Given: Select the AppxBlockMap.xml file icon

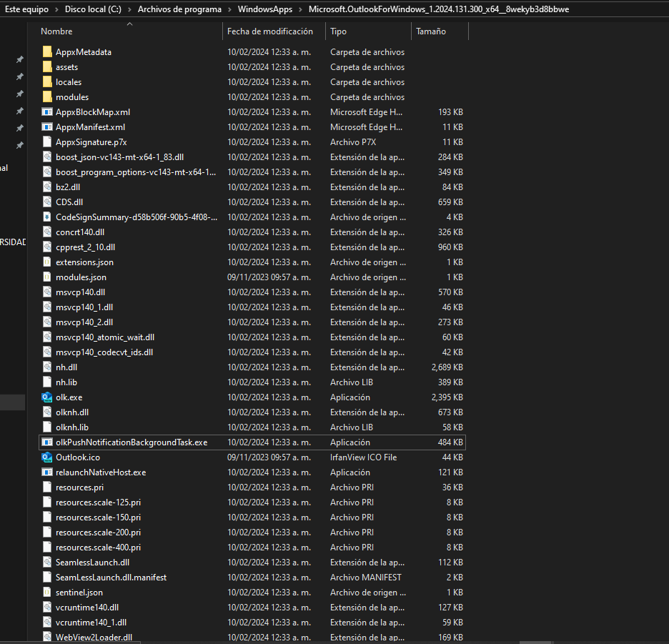Looking at the screenshot, I should click(47, 112).
